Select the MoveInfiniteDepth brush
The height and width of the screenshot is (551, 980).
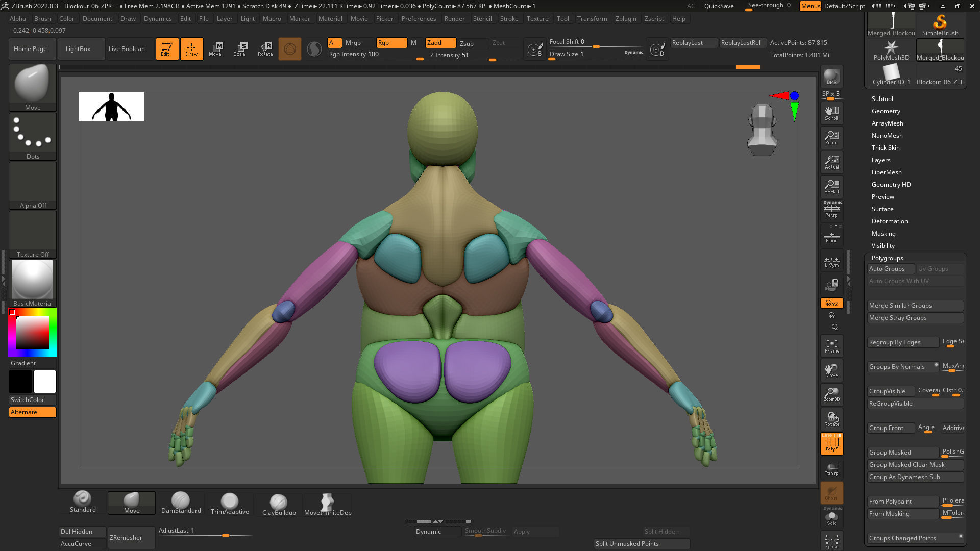[x=328, y=504]
